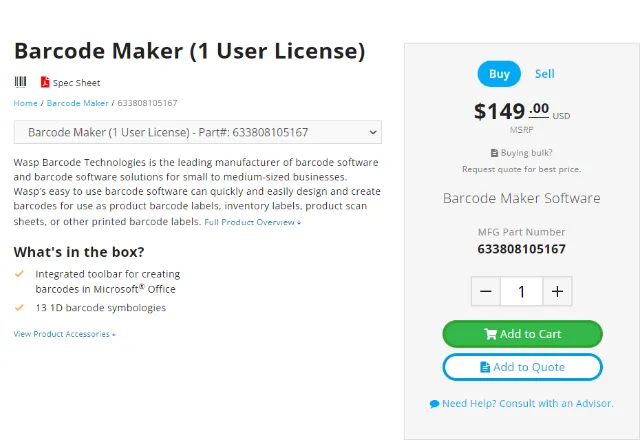The image size is (640, 440).
Task: Open the red PDF Spec Sheet icon
Action: point(44,82)
